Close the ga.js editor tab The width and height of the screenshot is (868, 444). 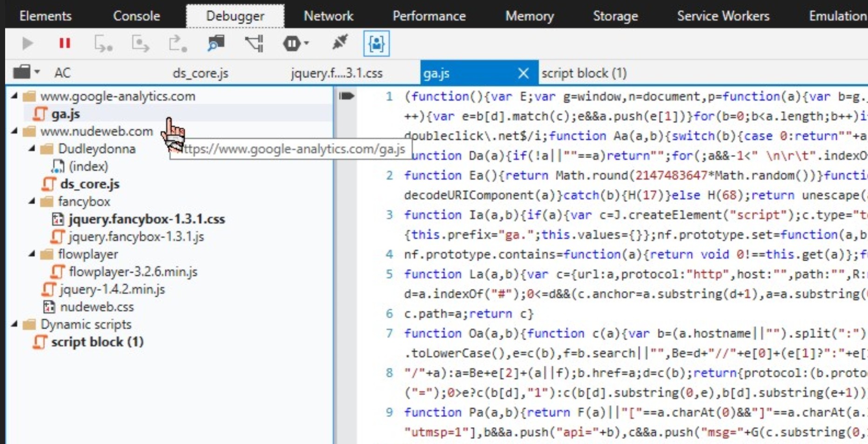click(523, 73)
